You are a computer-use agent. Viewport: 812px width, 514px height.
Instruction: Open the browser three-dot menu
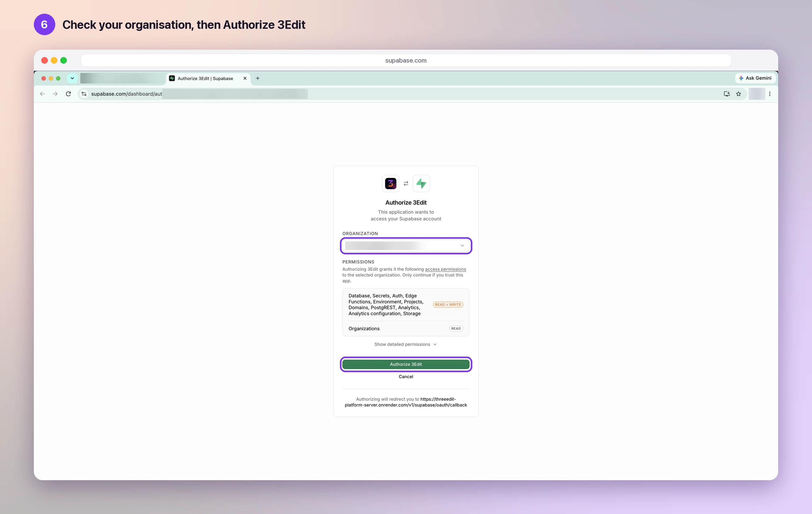769,94
